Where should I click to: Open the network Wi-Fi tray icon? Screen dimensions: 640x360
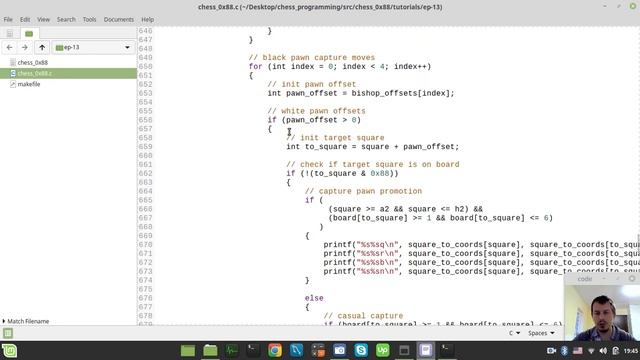591,351
